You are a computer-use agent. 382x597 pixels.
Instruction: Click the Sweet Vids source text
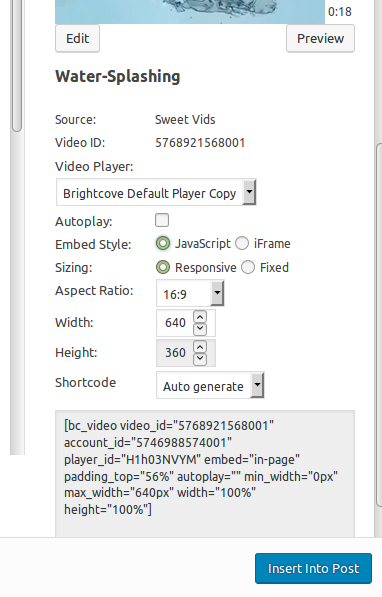[x=185, y=120]
